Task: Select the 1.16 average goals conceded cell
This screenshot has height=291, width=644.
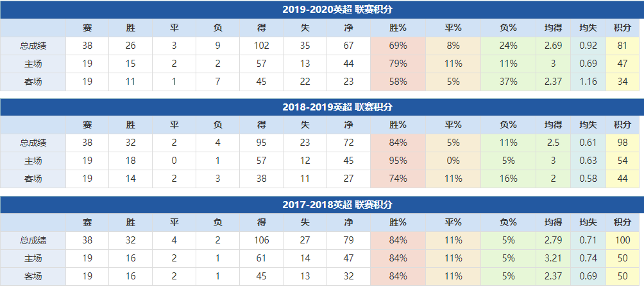Action: point(588,82)
